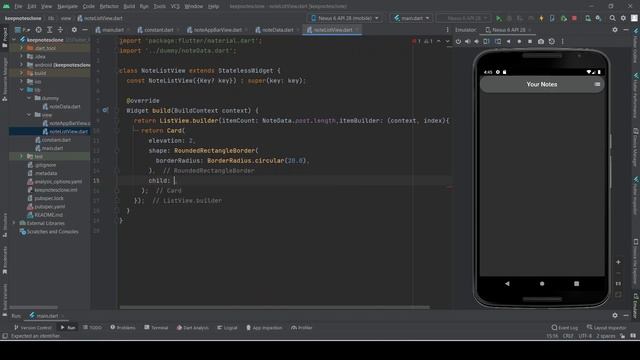Open Dart Analysis tool window

193,327
